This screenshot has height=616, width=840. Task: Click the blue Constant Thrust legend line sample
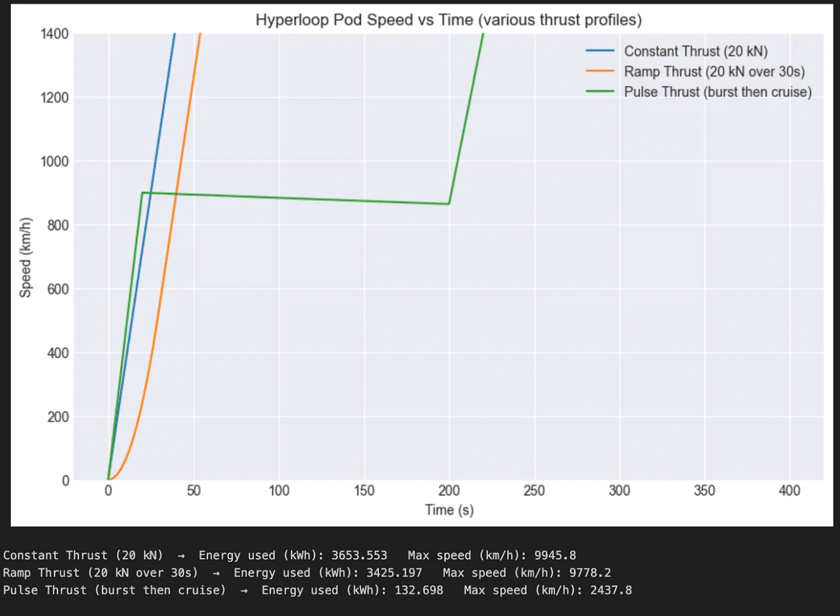[601, 51]
